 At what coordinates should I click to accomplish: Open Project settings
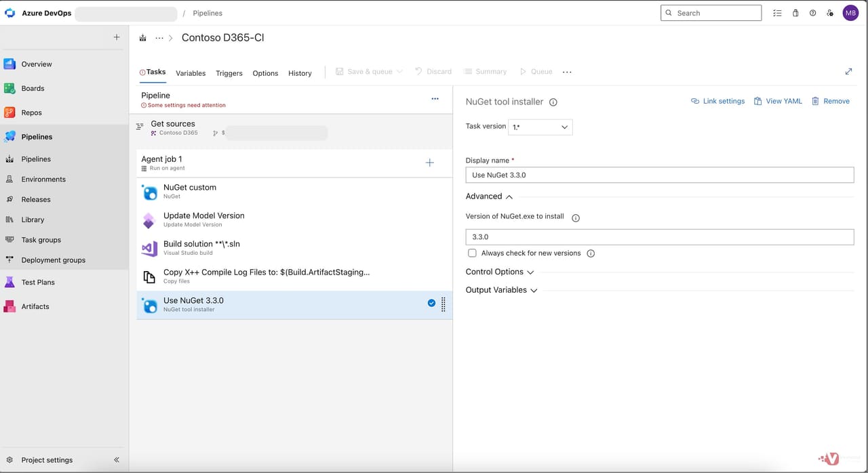pyautogui.click(x=47, y=460)
